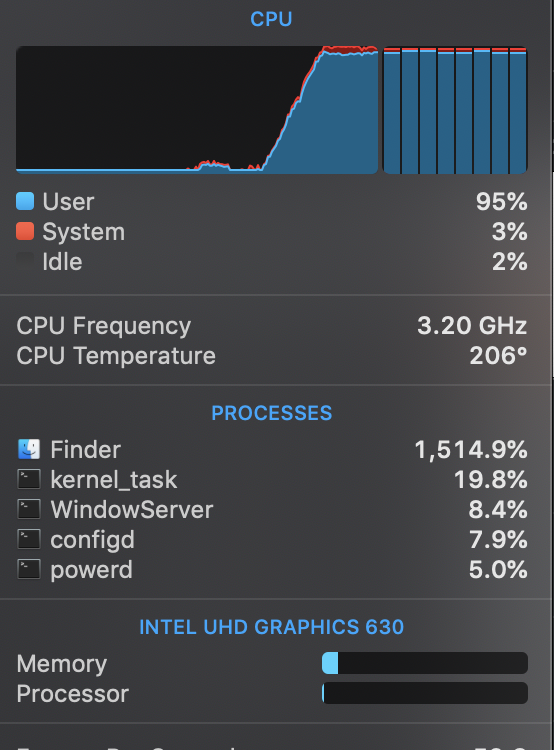
Task: Select the CPU Temperature 206° row
Action: (x=271, y=355)
